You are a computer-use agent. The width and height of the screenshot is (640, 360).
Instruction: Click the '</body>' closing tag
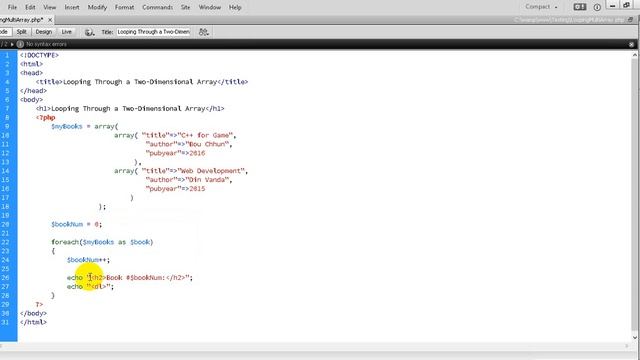pos(33,313)
